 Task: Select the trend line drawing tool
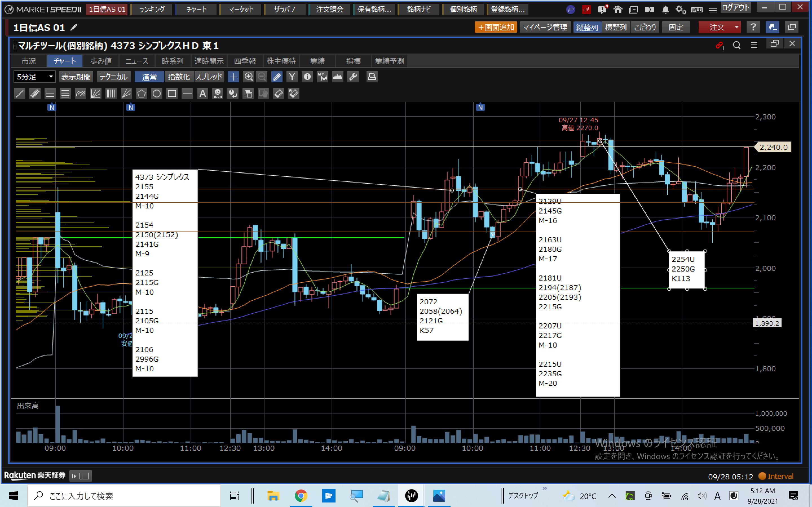tap(20, 94)
